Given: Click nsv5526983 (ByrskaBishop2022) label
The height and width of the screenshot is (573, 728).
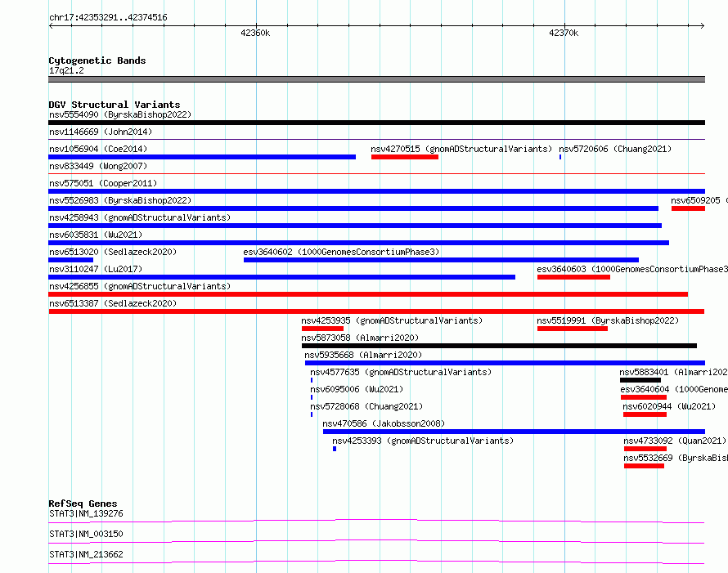Looking at the screenshot, I should tap(120, 200).
